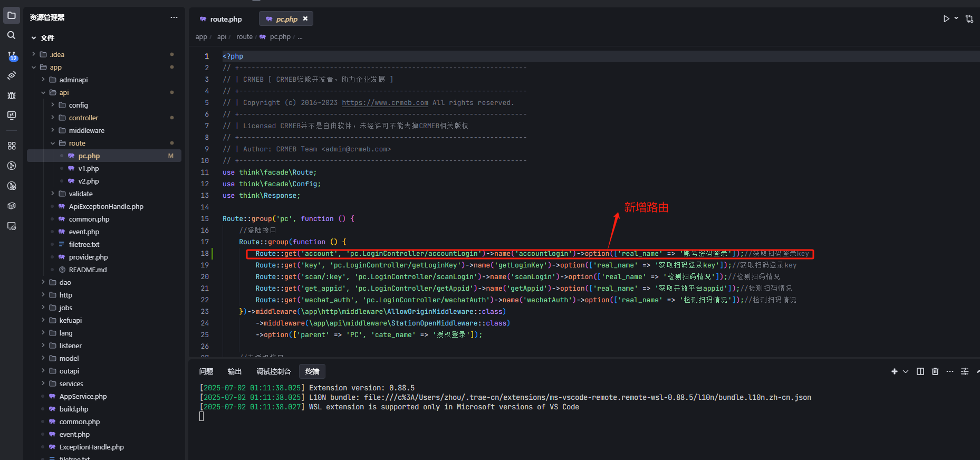Open the 3D box icon in the activity bar
The image size is (980, 460).
coord(12,206)
